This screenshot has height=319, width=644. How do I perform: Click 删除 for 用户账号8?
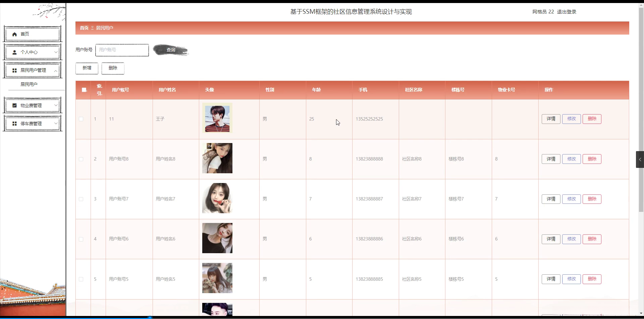(592, 159)
